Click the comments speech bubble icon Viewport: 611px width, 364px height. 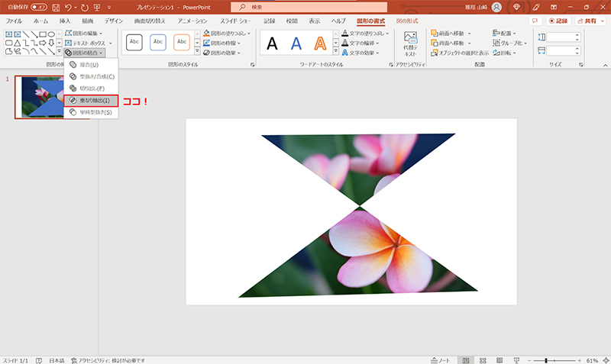click(x=535, y=21)
